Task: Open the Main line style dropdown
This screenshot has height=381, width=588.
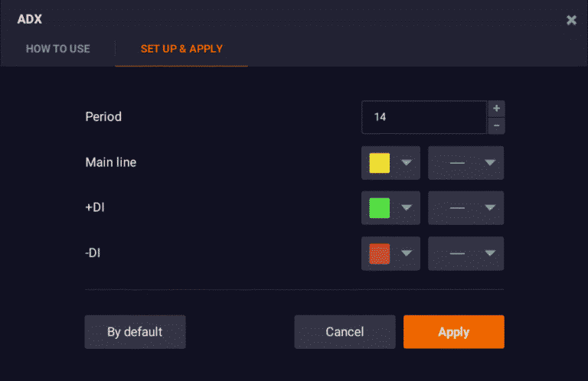Action: tap(490, 163)
